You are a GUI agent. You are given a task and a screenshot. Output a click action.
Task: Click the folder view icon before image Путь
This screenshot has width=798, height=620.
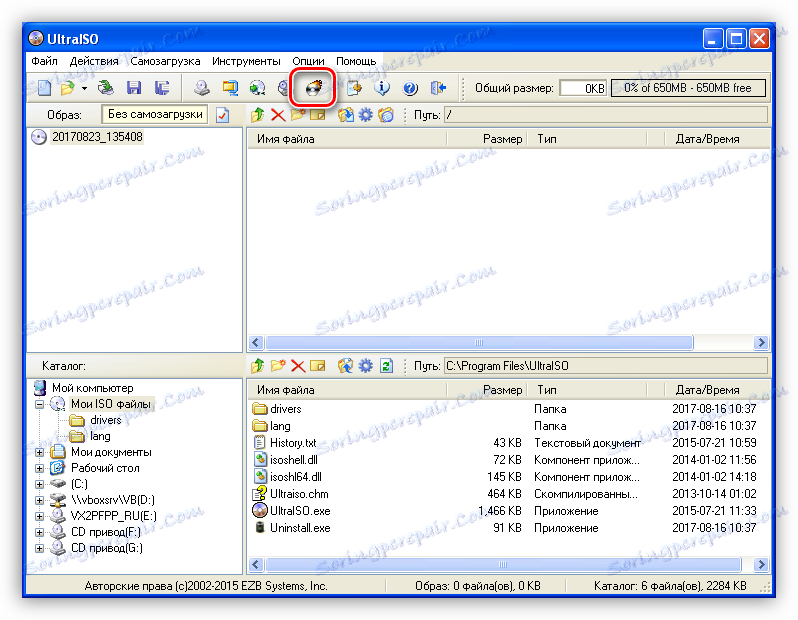(386, 115)
